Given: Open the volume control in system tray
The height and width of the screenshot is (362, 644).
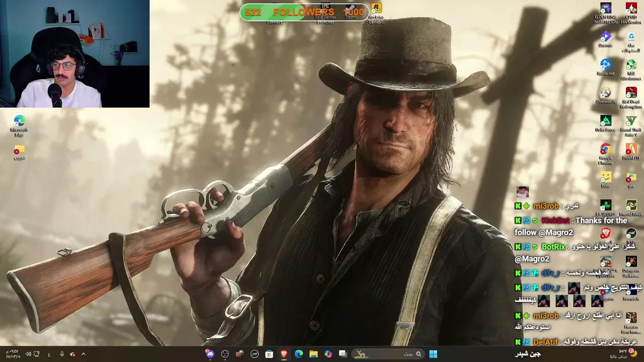Looking at the screenshot, I should pyautogui.click(x=28, y=354).
